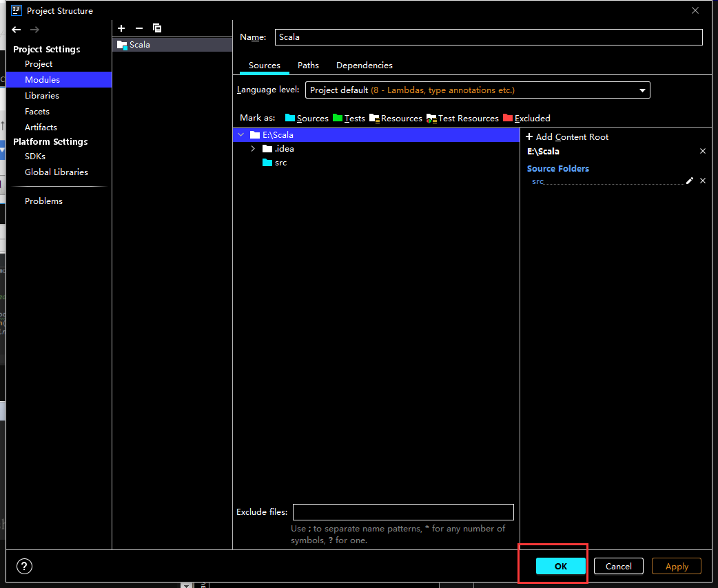Select the E:\Scala content root row
Screen dimensions: 718x588
point(376,134)
